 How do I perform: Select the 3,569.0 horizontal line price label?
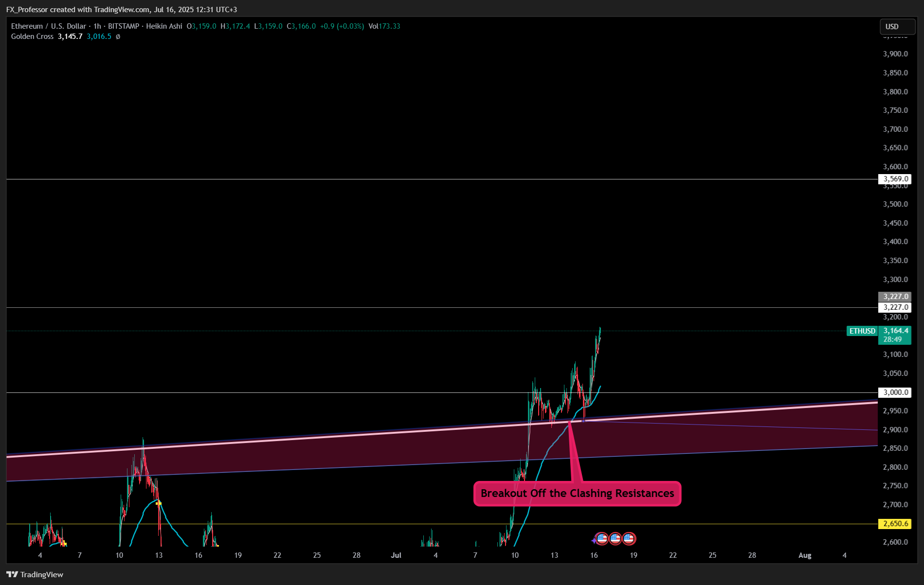coord(895,179)
